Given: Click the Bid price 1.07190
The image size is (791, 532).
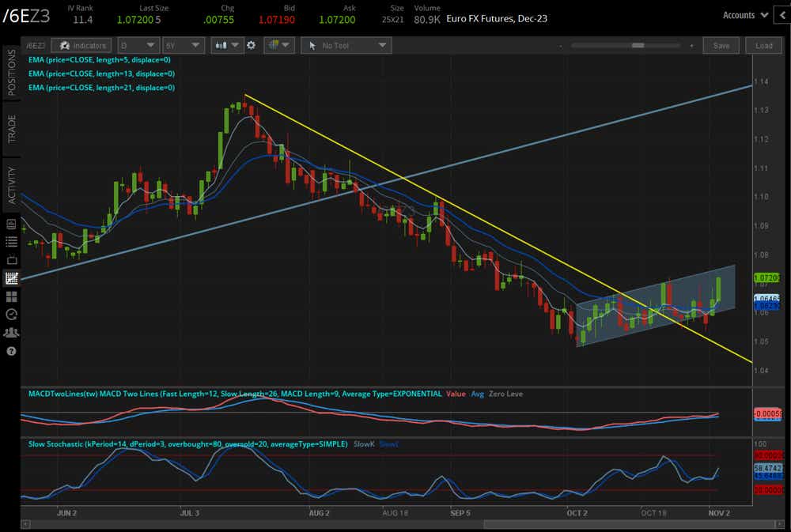Looking at the screenshot, I should 276,20.
